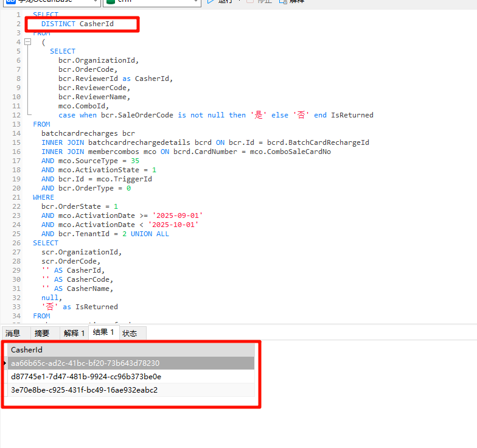
Task: Open the database selector dropdown arrow
Action: 196,2
